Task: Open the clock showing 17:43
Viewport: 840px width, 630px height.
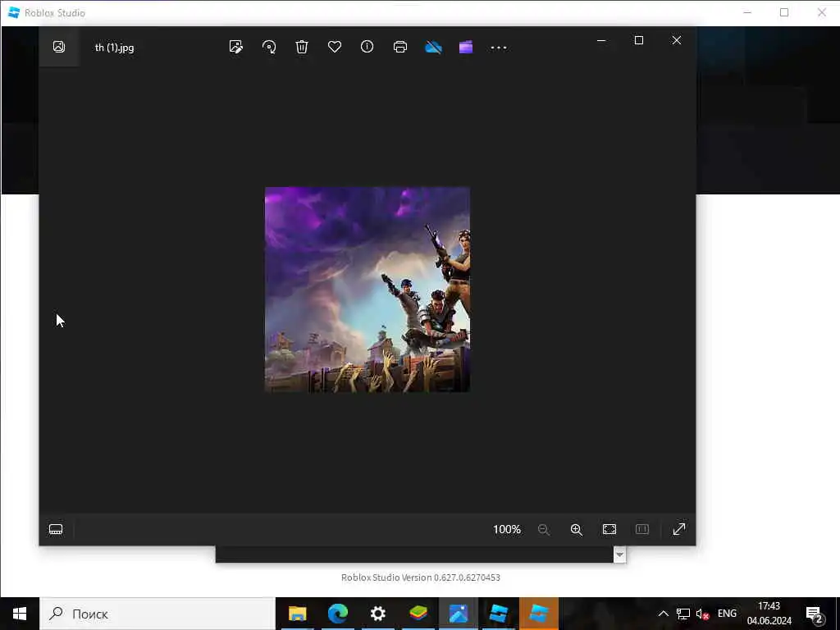Action: pyautogui.click(x=769, y=614)
